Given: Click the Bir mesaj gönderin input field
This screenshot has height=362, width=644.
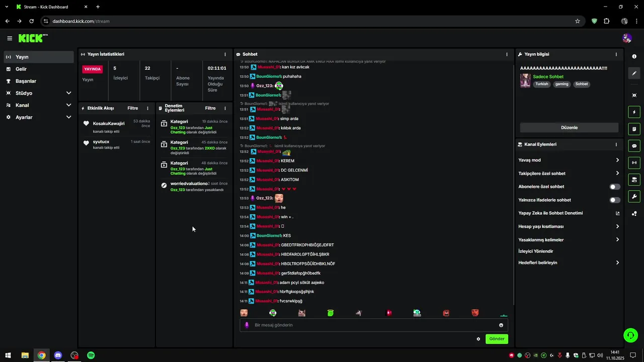Looking at the screenshot, I should [x=374, y=325].
